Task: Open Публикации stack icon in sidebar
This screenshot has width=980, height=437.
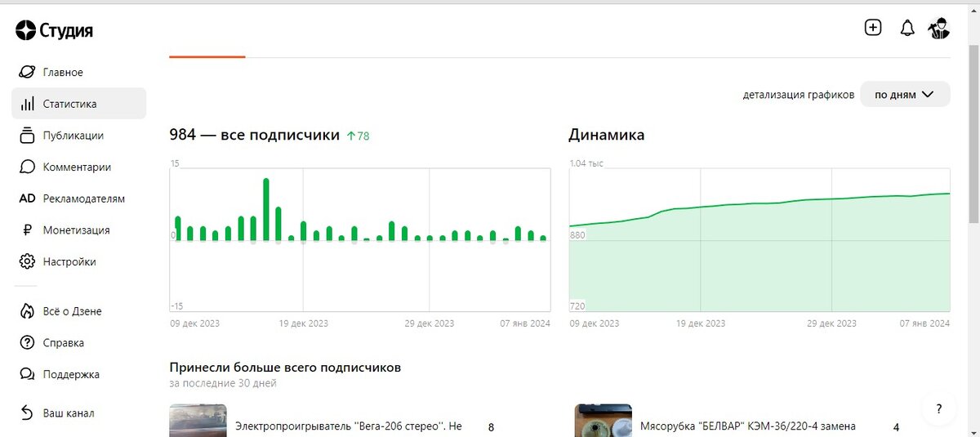Action: pos(27,136)
